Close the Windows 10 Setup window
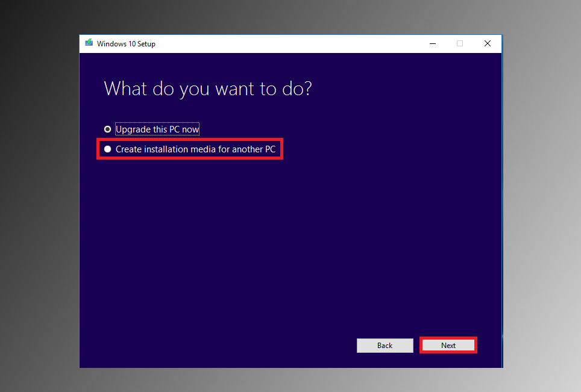The image size is (581, 392). coord(488,44)
